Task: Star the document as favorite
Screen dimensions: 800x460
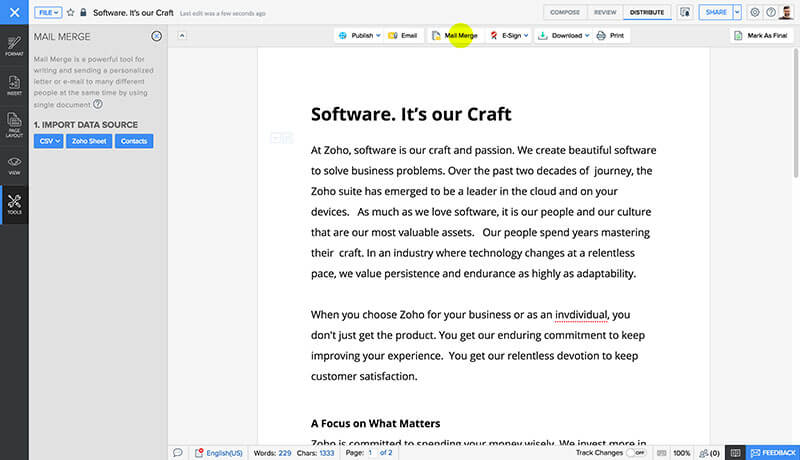Action: coord(70,12)
